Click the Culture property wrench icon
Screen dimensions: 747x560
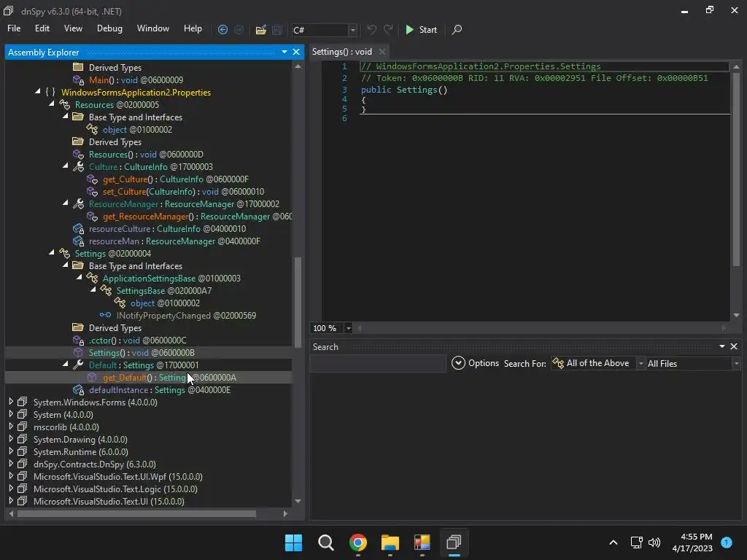point(78,167)
